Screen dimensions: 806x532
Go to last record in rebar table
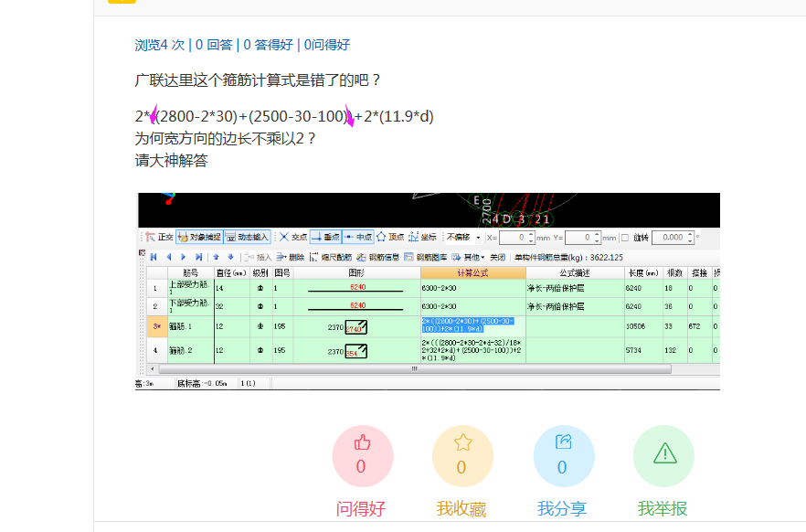point(198,257)
